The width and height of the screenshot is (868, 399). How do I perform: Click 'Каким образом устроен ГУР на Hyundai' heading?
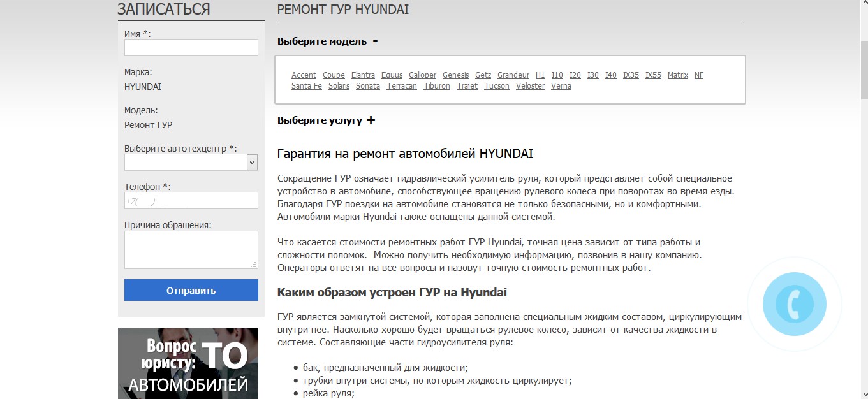[392, 293]
